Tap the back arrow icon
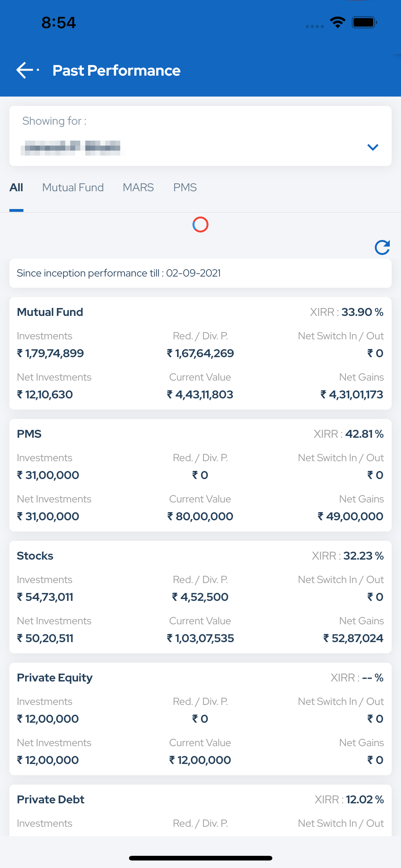The height and width of the screenshot is (868, 401). click(x=25, y=70)
